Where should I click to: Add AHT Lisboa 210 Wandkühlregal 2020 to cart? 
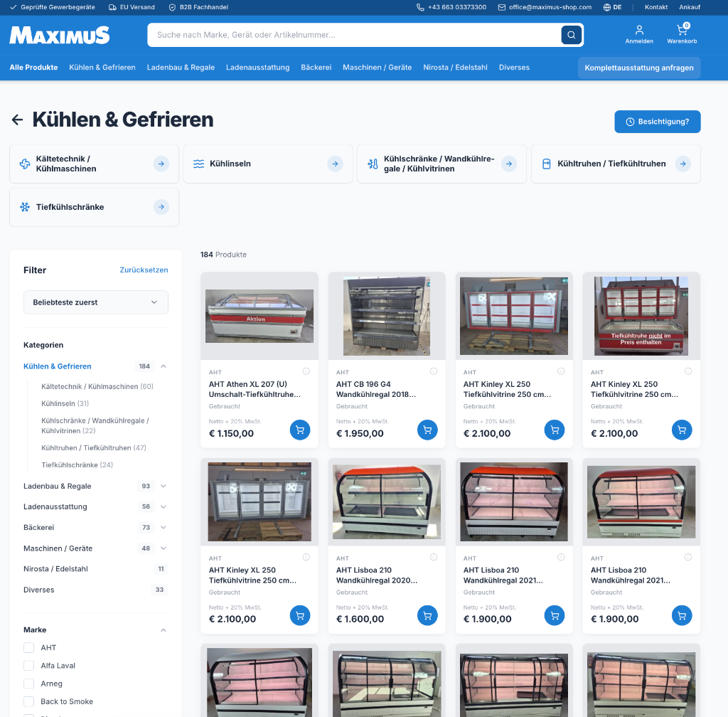point(427,615)
